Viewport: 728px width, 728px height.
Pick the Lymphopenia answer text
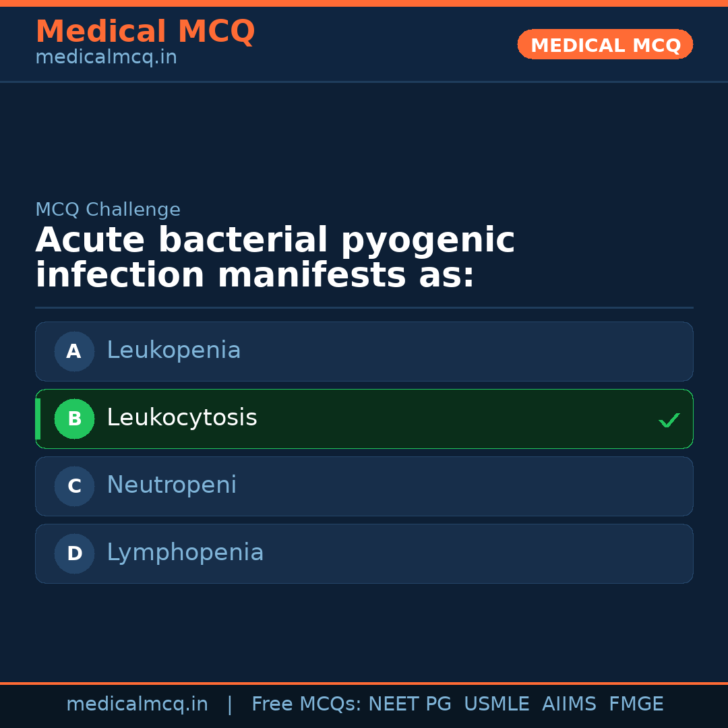[x=185, y=553]
